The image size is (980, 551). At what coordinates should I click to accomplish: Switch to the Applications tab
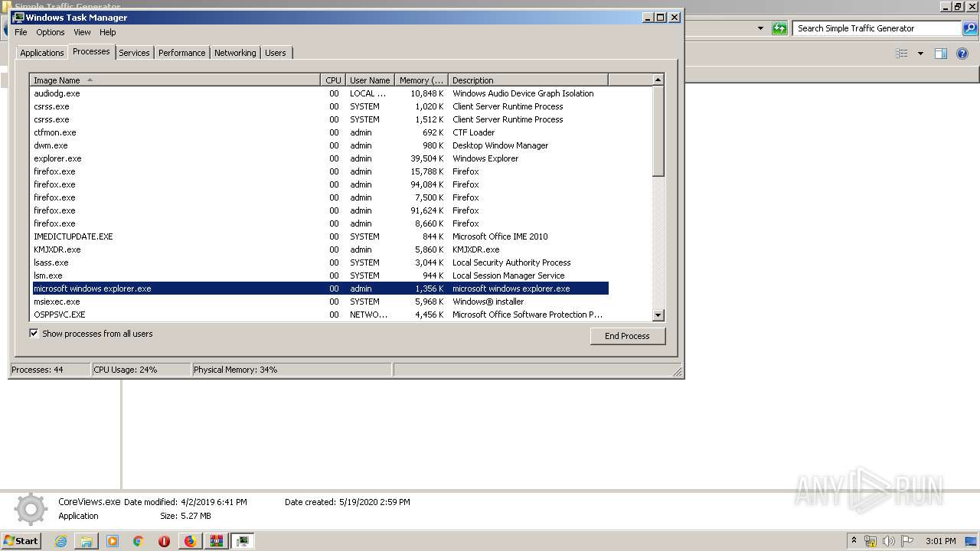tap(41, 53)
